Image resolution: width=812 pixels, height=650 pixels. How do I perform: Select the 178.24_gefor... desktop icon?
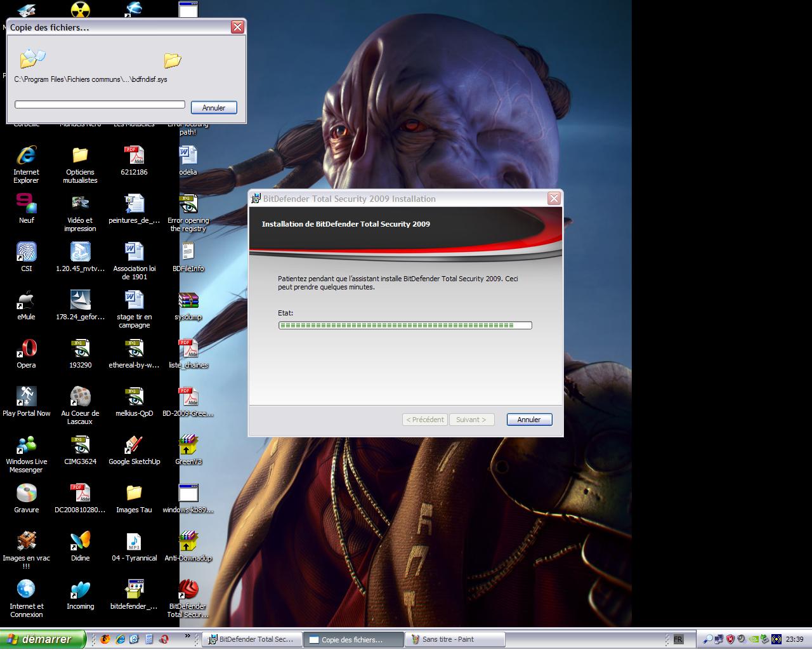tap(80, 305)
